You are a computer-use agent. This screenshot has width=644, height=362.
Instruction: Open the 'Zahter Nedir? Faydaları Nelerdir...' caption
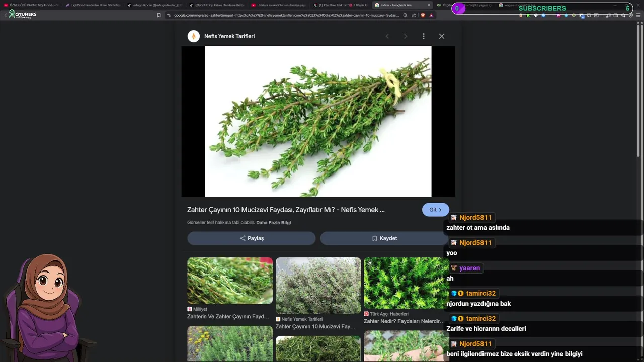[404, 321]
